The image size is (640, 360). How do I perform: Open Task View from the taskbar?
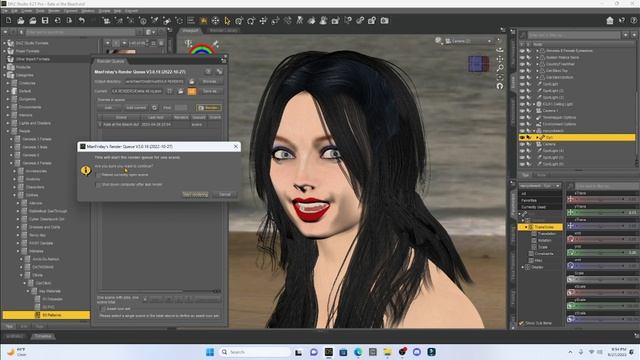(x=299, y=352)
